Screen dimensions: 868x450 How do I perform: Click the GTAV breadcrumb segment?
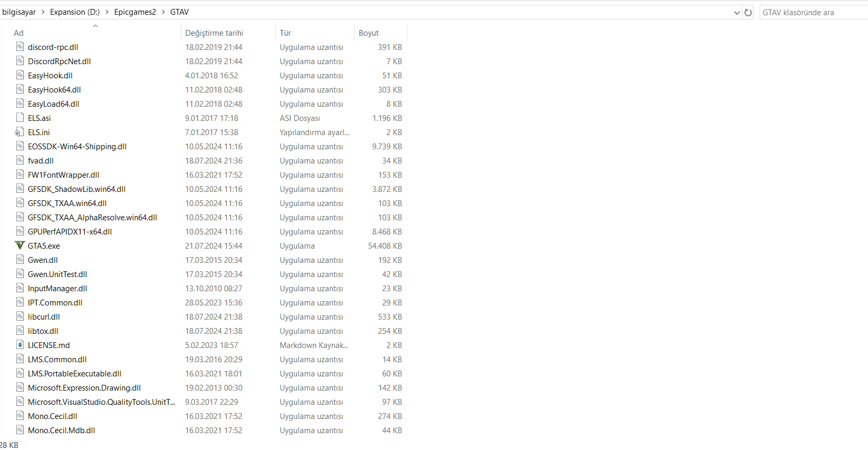pyautogui.click(x=179, y=12)
